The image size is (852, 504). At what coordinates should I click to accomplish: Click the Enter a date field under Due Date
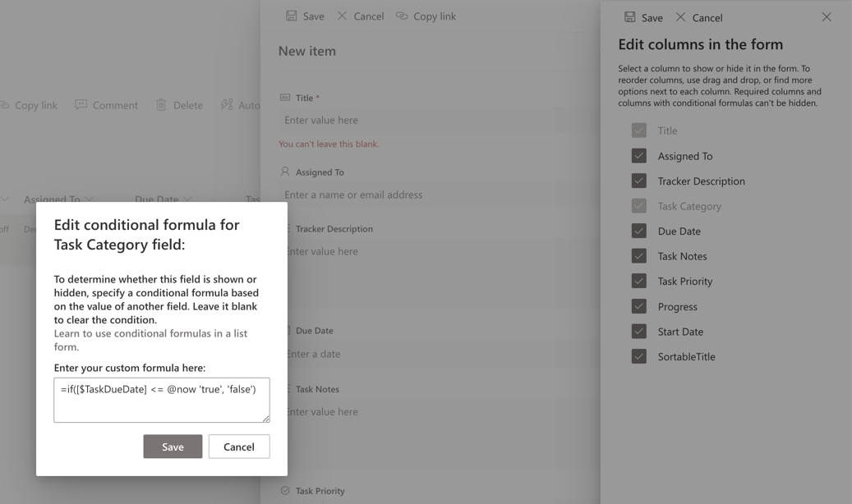[x=444, y=354]
